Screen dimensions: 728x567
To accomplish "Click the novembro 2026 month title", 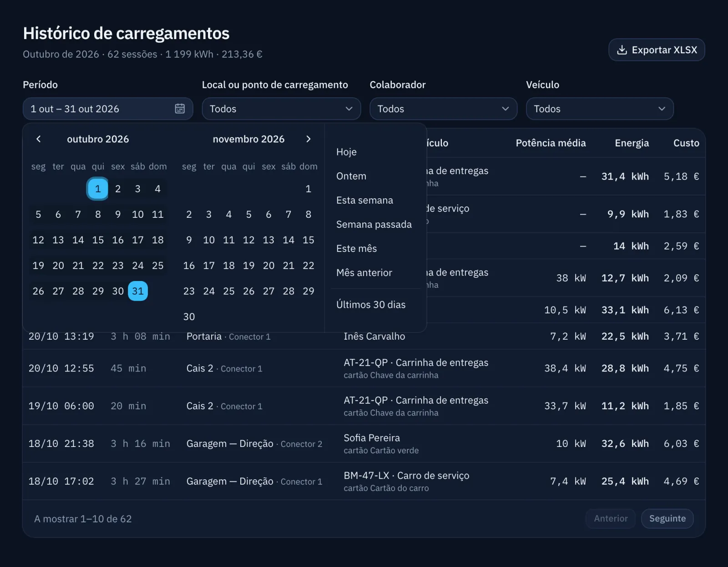I will 248,139.
